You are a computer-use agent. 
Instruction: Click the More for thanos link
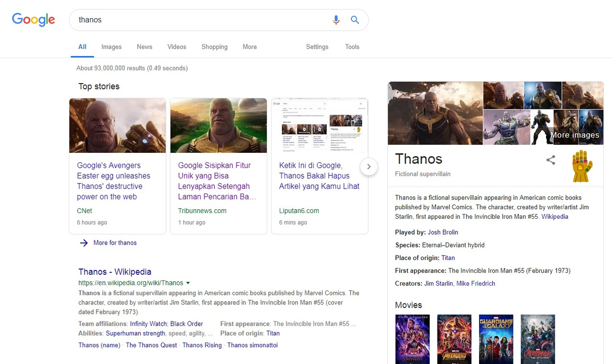pyautogui.click(x=115, y=243)
